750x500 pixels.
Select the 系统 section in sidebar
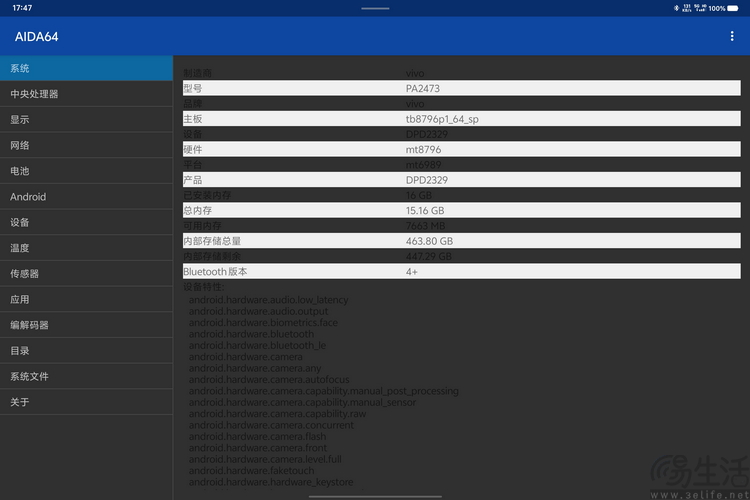pos(87,68)
